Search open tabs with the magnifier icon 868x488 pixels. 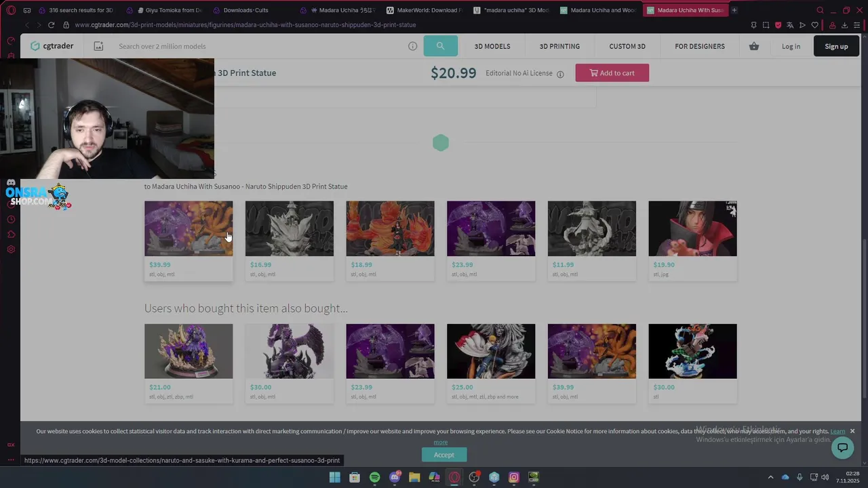(x=820, y=10)
